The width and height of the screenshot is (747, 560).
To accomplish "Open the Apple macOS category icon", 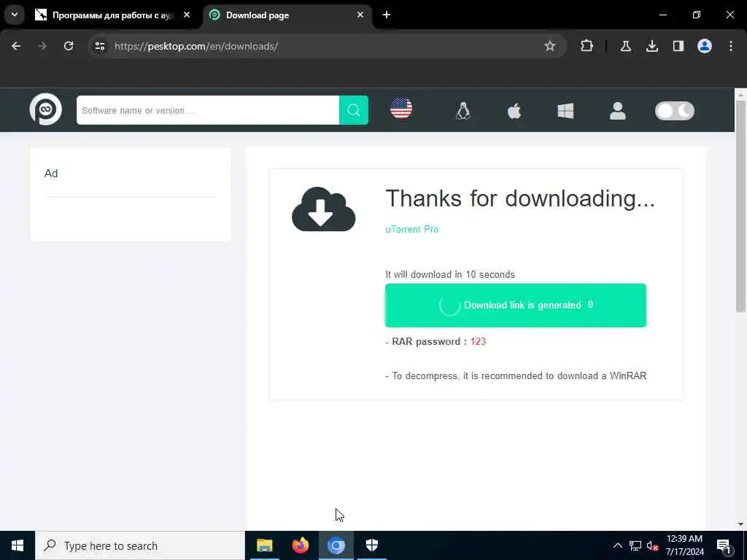I will 514,111.
